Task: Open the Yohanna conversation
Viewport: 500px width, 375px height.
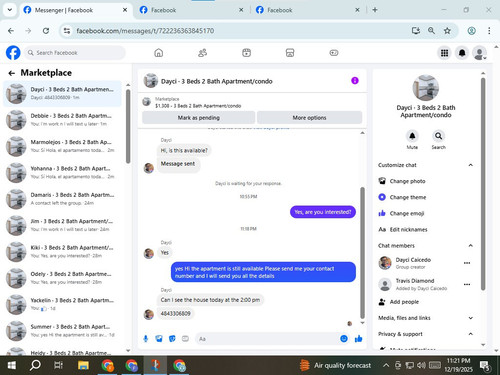Action: pos(62,172)
